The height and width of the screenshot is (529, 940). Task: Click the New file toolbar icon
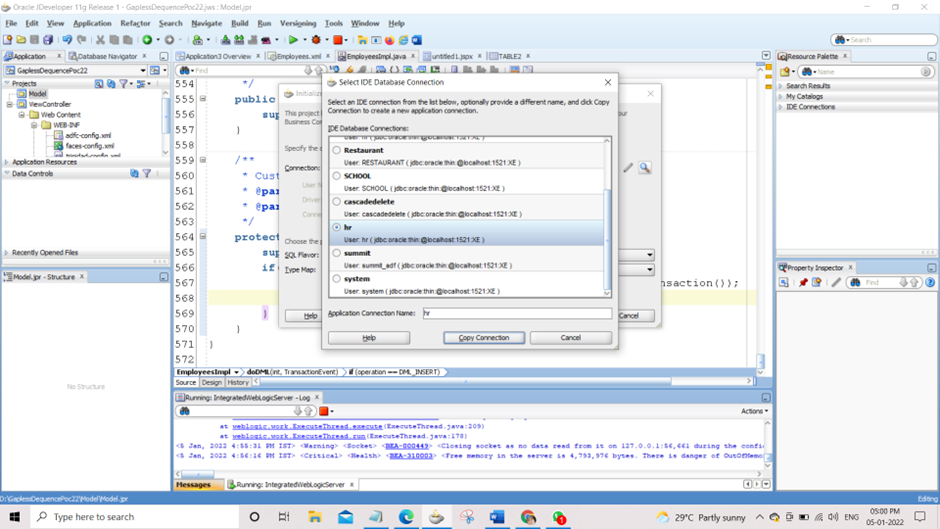click(7, 40)
